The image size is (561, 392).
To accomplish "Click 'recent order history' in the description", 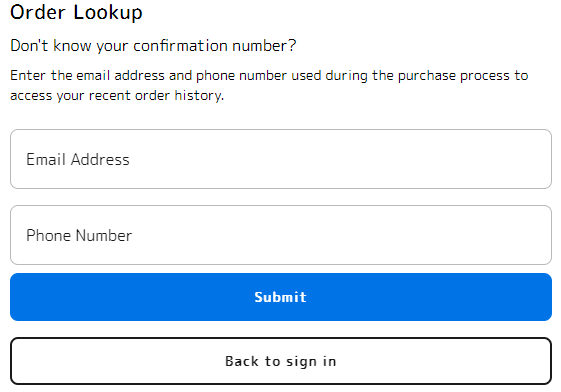I will pyautogui.click(x=156, y=96).
